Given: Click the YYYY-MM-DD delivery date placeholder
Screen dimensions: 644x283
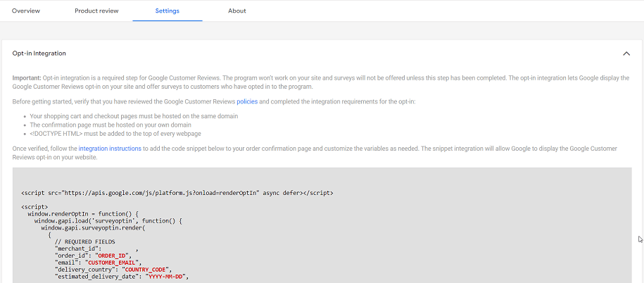Looking at the screenshot, I should pyautogui.click(x=168, y=277).
